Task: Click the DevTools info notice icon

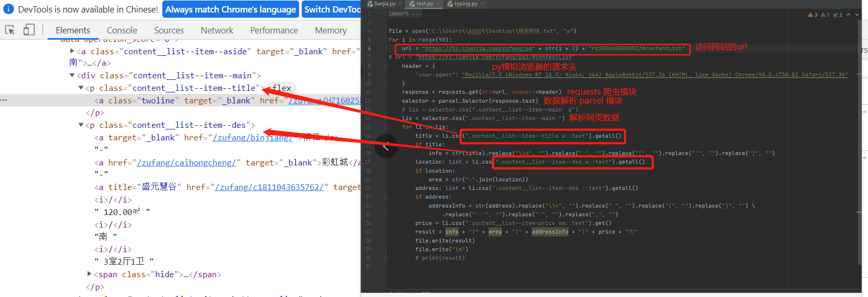Action: tap(8, 9)
